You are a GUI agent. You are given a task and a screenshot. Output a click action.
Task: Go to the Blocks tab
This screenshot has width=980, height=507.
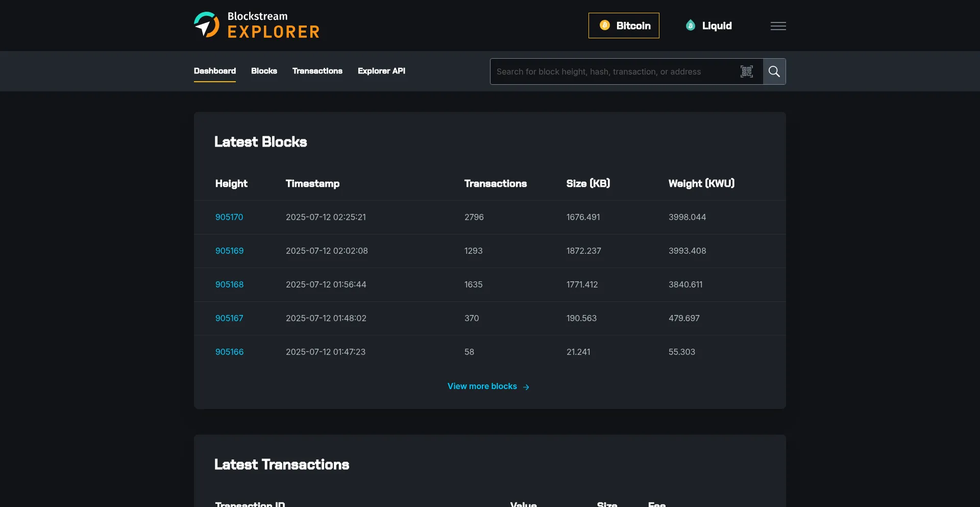[x=264, y=71]
